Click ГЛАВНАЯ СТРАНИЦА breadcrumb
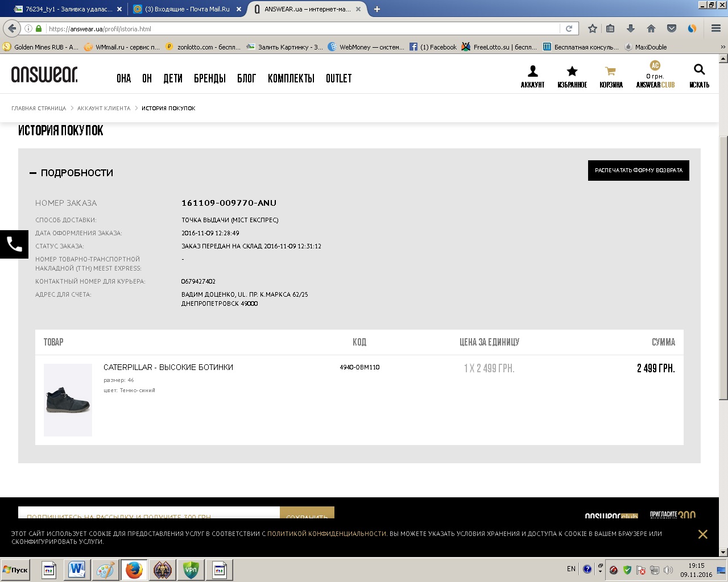The image size is (728, 582). coord(39,108)
